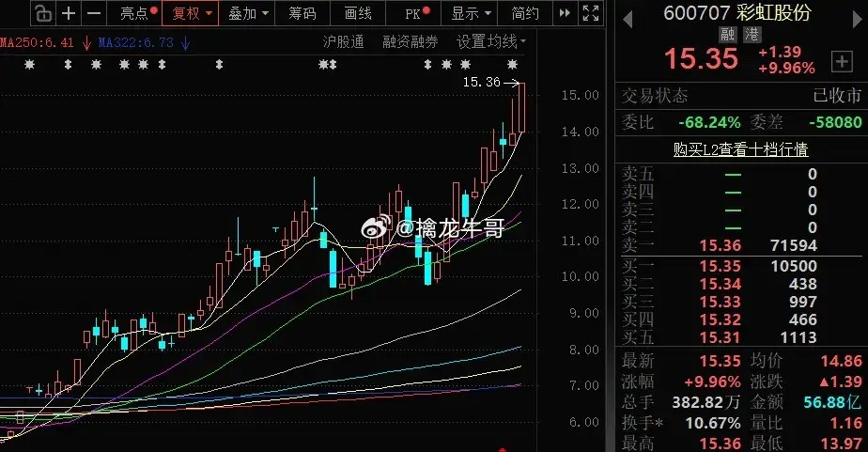Expand the 叠加 overlay dropdown

[x=248, y=13]
